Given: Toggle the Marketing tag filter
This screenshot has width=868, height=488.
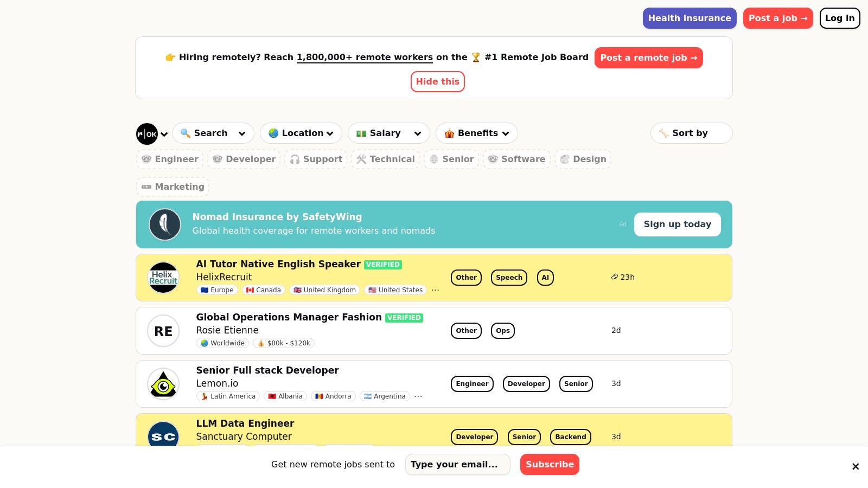Looking at the screenshot, I should [173, 187].
